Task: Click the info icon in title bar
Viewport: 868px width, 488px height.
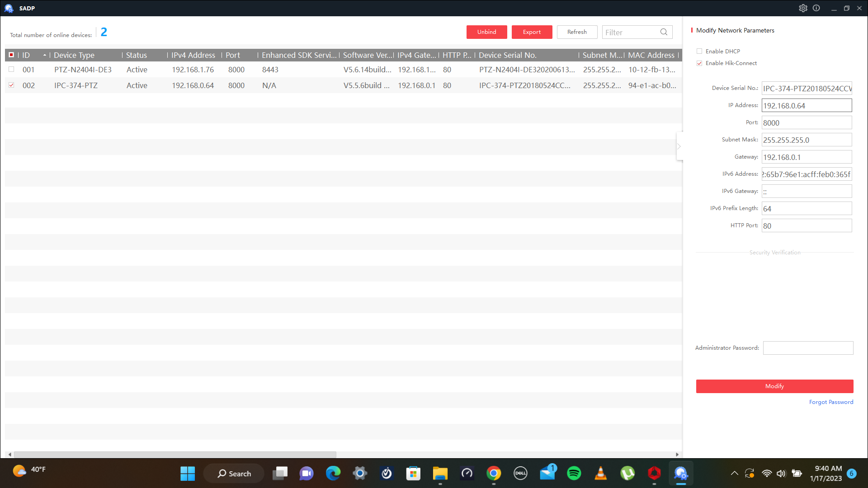Action: tap(816, 8)
